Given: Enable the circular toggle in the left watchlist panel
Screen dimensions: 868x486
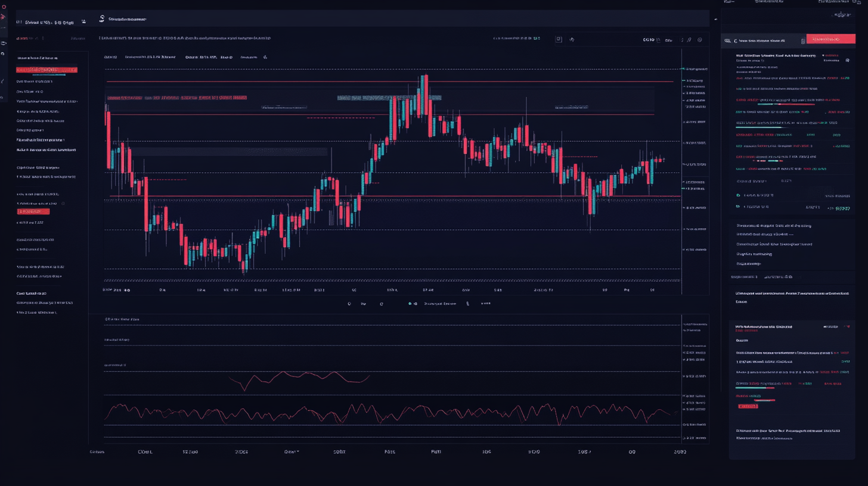Looking at the screenshot, I should coord(63,204).
